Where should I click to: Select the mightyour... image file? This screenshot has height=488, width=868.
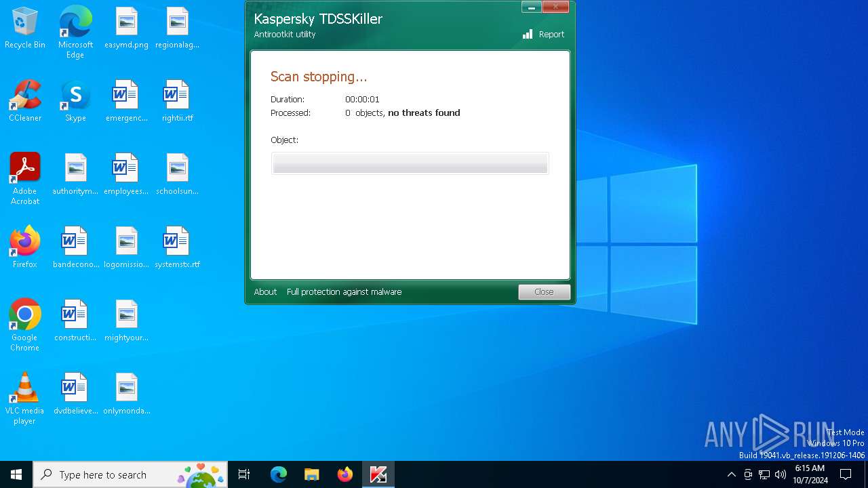[x=126, y=321]
